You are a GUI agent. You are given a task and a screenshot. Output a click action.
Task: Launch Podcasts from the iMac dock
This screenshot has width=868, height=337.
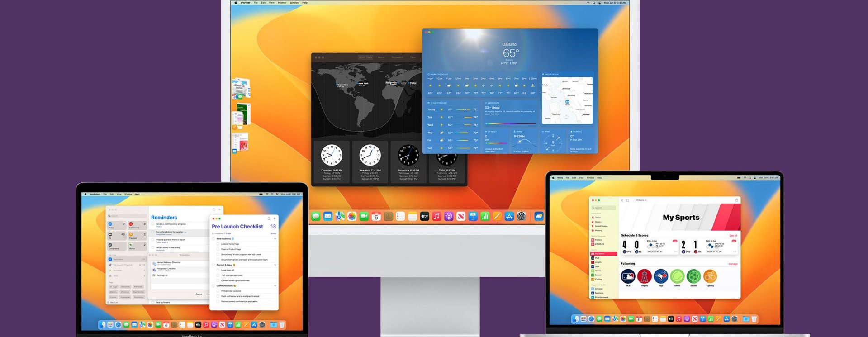coord(449,217)
